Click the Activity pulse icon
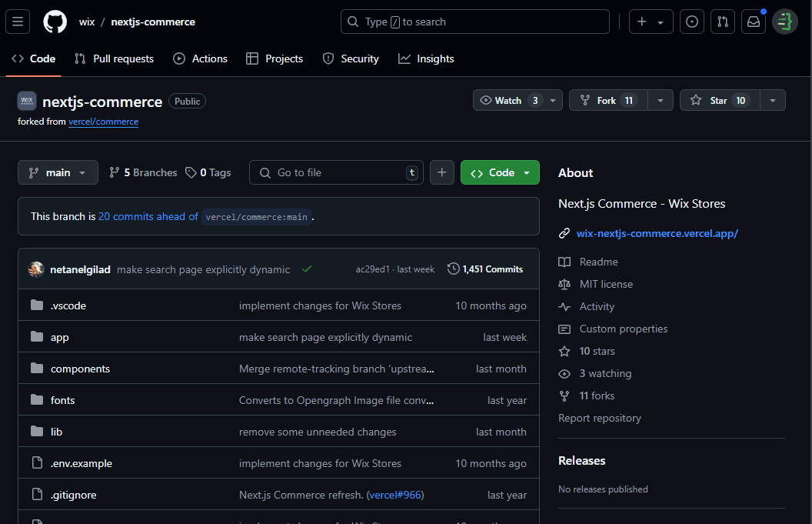The image size is (812, 524). point(564,306)
